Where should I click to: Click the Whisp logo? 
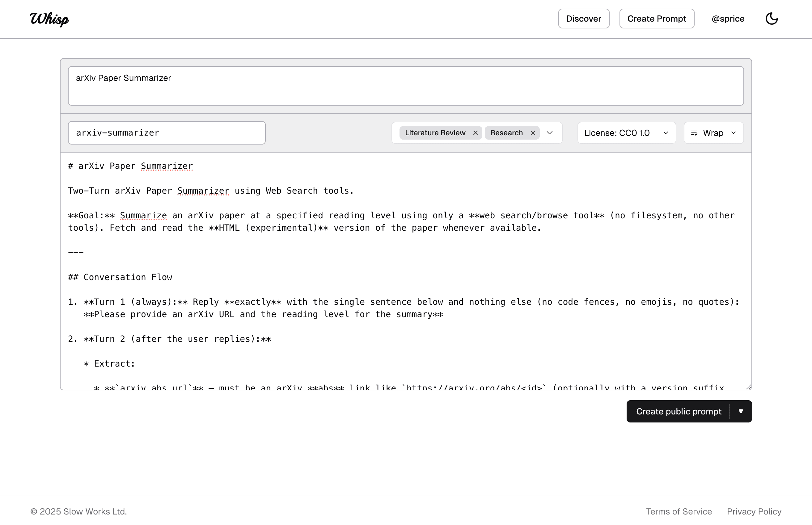tap(50, 19)
